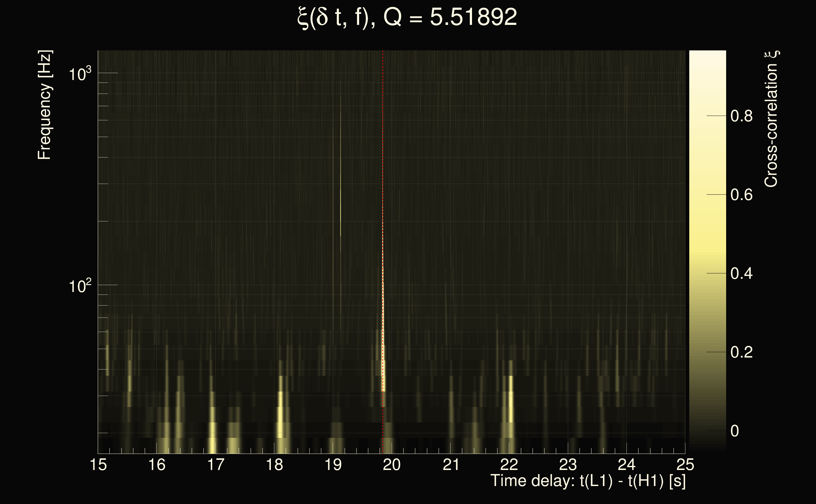The height and width of the screenshot is (504, 816).
Task: Click the Frequency [Hz] axis label
Action: 44,105
